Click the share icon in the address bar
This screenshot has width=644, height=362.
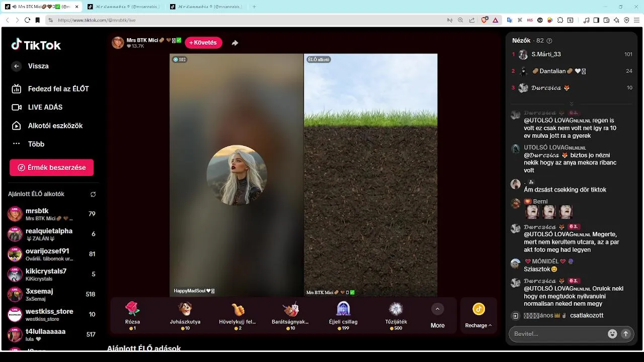point(471,20)
